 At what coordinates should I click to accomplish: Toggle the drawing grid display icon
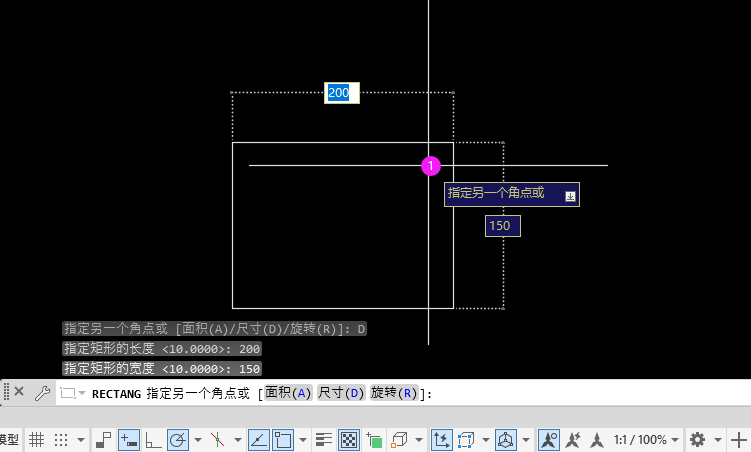click(x=36, y=440)
